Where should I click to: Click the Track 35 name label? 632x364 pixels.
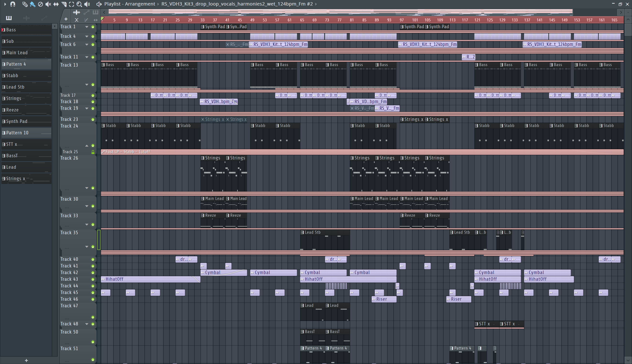(69, 233)
